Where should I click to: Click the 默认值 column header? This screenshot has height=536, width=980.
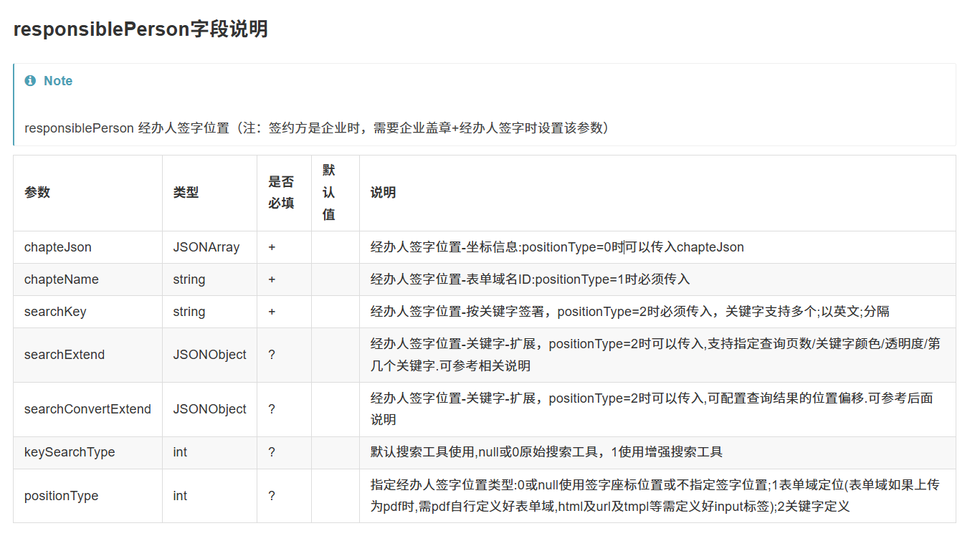(x=329, y=193)
